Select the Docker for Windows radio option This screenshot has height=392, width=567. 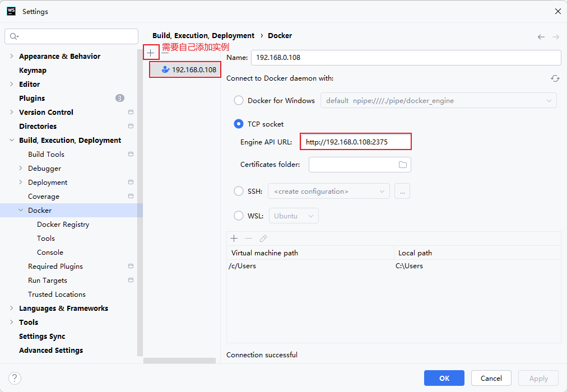pos(239,101)
